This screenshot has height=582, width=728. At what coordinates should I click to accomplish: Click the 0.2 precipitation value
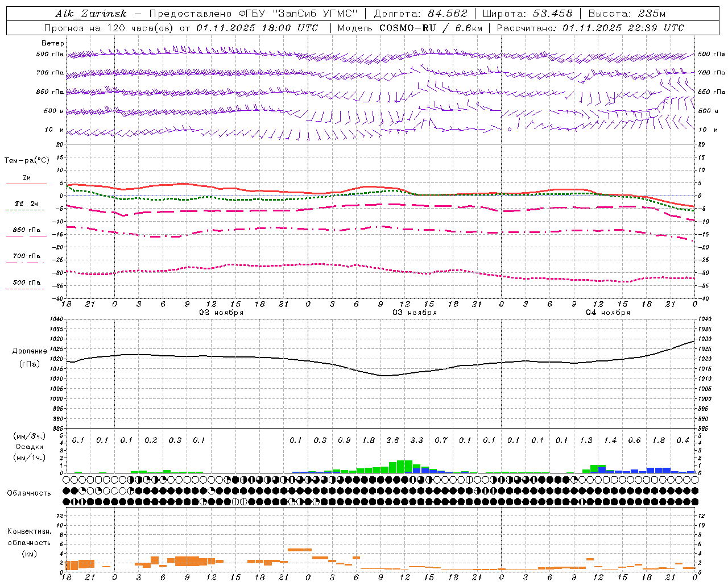151,440
